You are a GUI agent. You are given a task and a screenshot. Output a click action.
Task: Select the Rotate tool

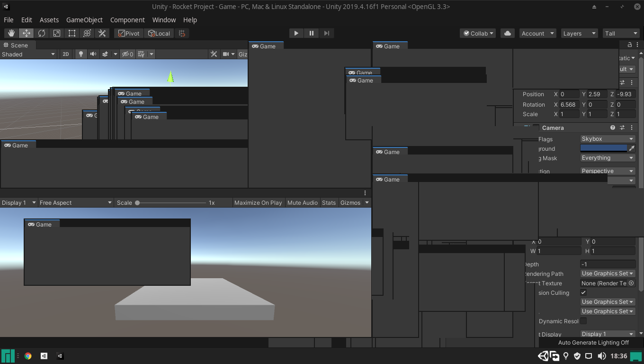(42, 33)
